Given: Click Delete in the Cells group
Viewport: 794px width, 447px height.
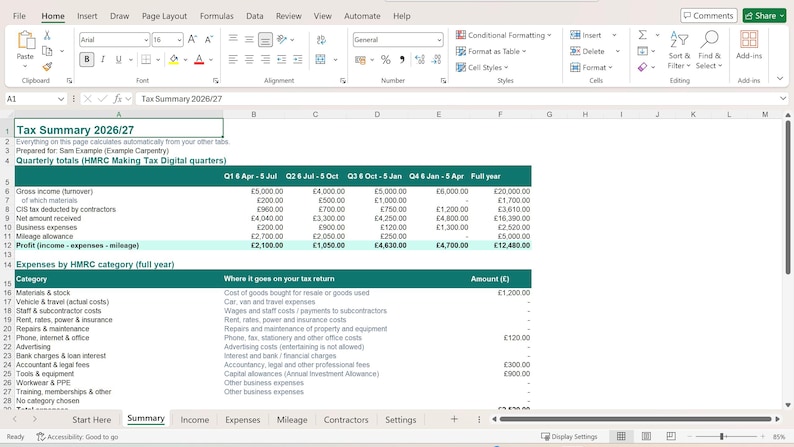Looking at the screenshot, I should point(587,51).
